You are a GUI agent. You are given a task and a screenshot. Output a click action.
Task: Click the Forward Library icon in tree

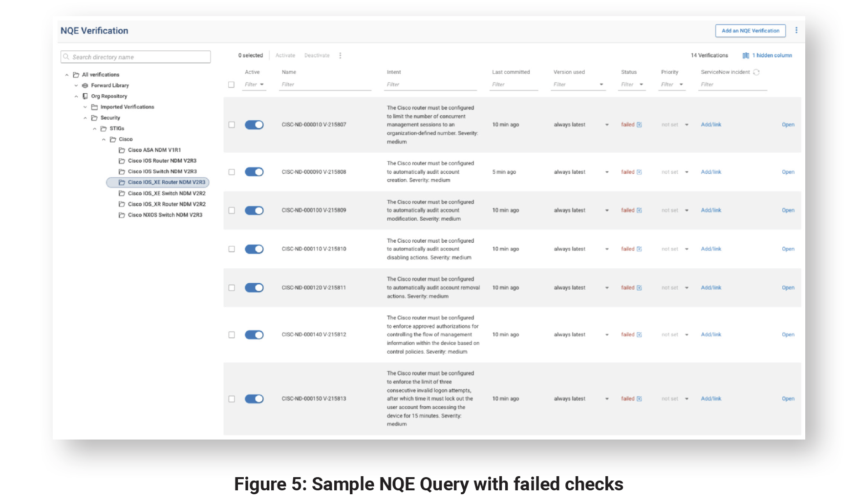[85, 85]
